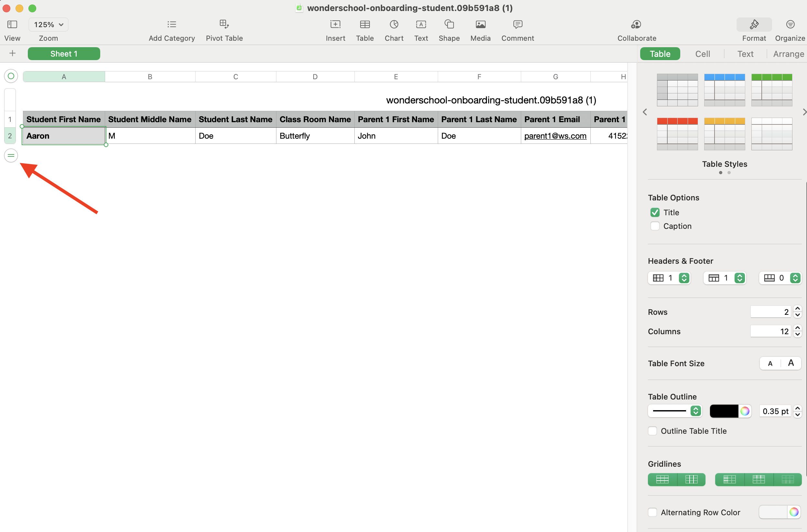The image size is (807, 532).
Task: Apply the gray table style thumbnail
Action: (x=677, y=90)
